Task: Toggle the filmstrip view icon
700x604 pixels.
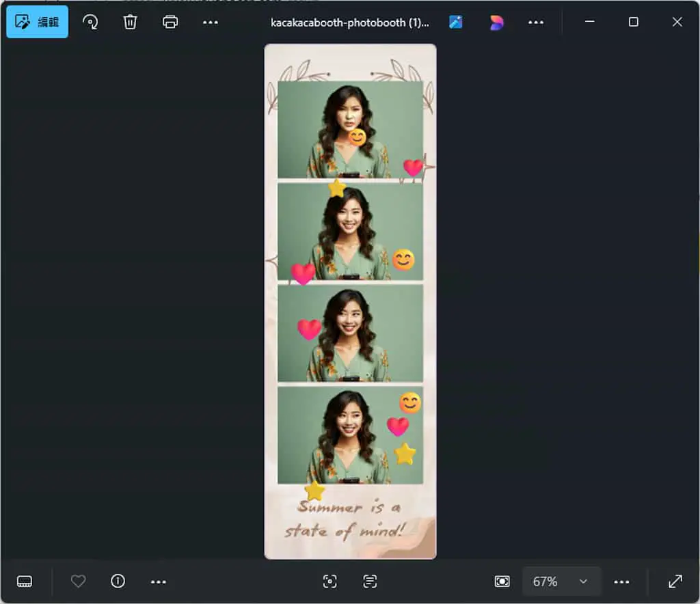Action: tap(25, 581)
